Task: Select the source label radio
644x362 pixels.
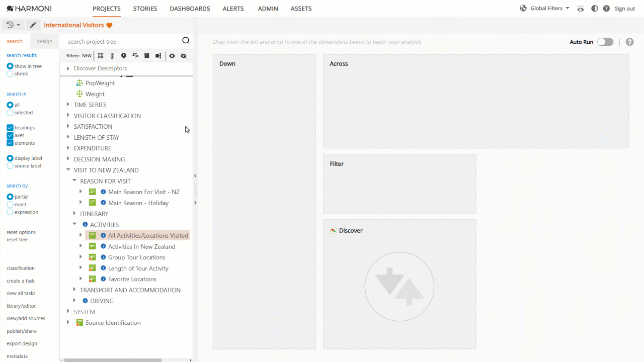Action: pos(10,166)
